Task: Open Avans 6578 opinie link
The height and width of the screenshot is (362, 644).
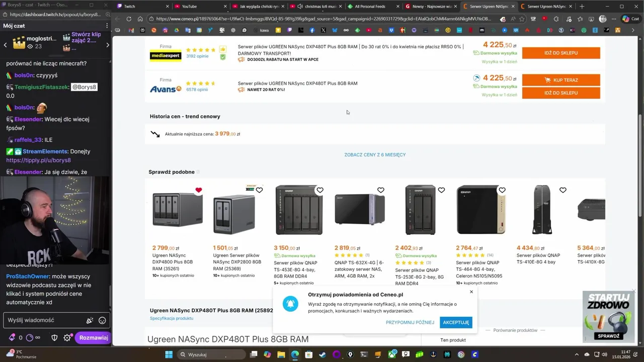Action: point(197,89)
